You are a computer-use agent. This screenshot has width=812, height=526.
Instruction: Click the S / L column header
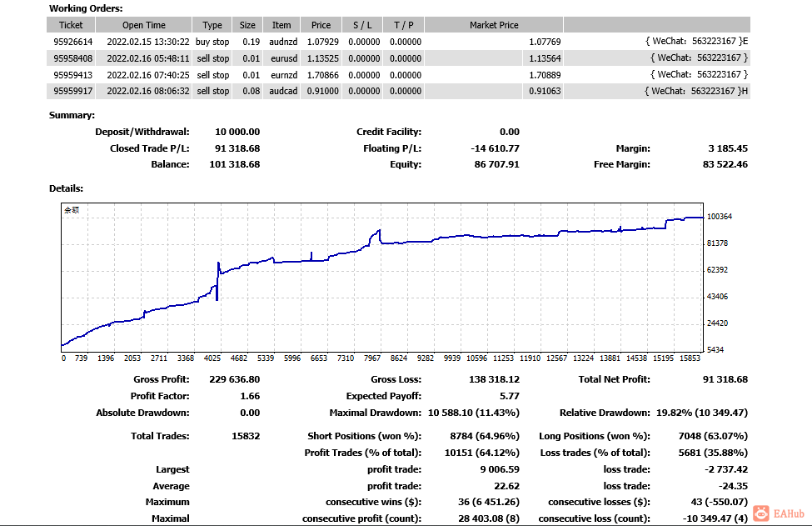coord(362,25)
